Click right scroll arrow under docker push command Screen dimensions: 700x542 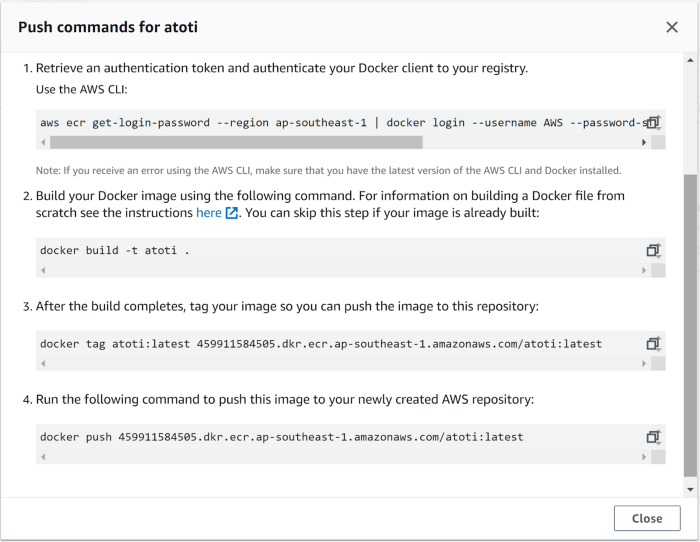644,457
